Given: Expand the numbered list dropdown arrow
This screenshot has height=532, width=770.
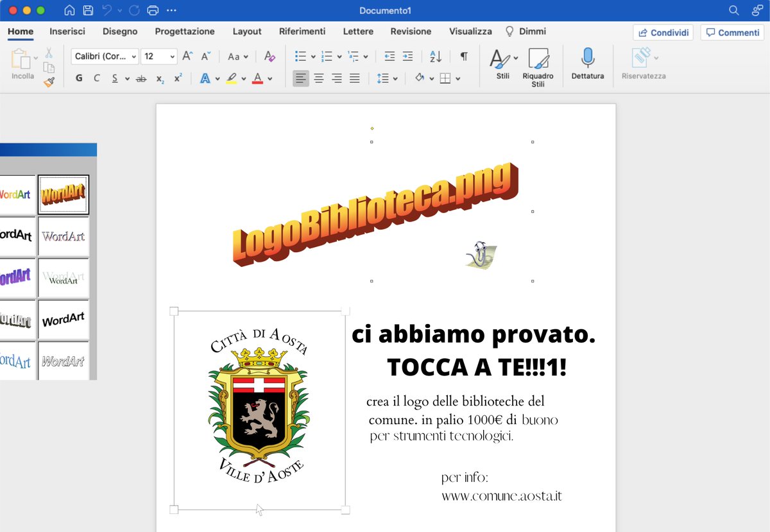Looking at the screenshot, I should tap(339, 56).
